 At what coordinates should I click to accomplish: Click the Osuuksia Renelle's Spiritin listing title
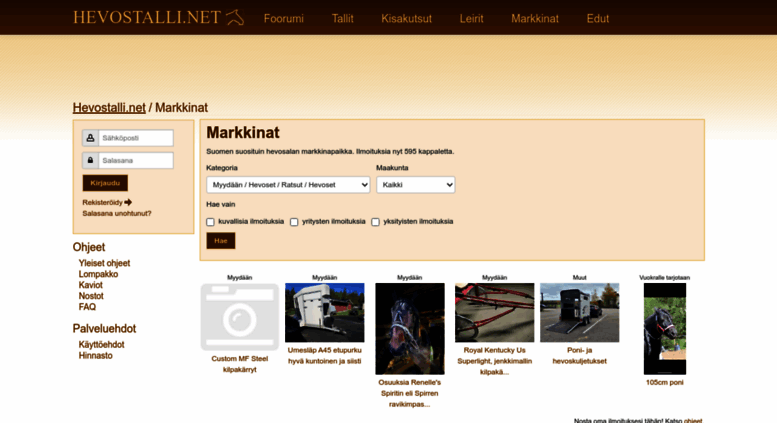point(410,393)
